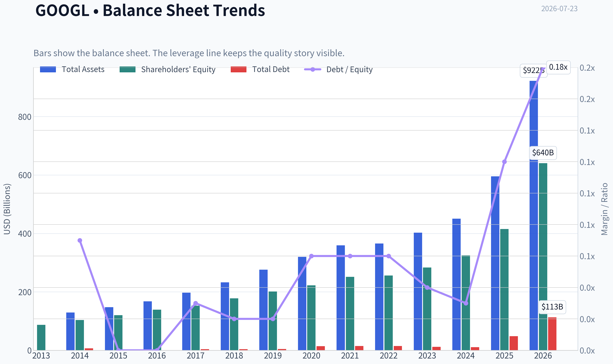
Task: Select the 2023 green Shareholders' Equity bar
Action: tap(427, 309)
